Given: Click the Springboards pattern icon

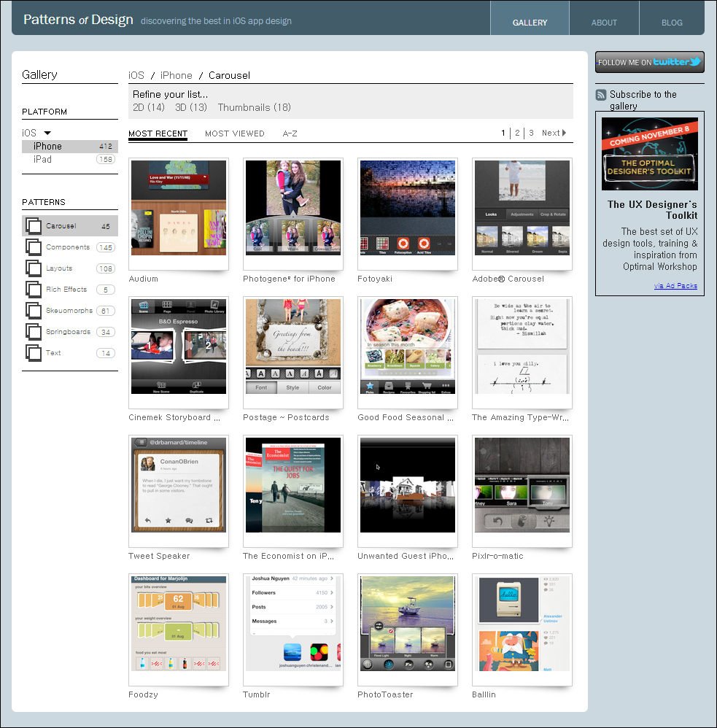Looking at the screenshot, I should (x=34, y=331).
